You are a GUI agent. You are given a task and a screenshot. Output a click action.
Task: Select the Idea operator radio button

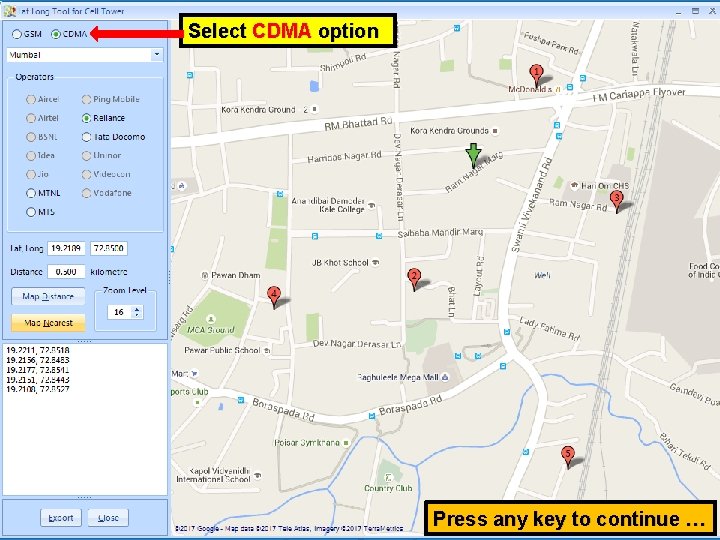tap(31, 156)
